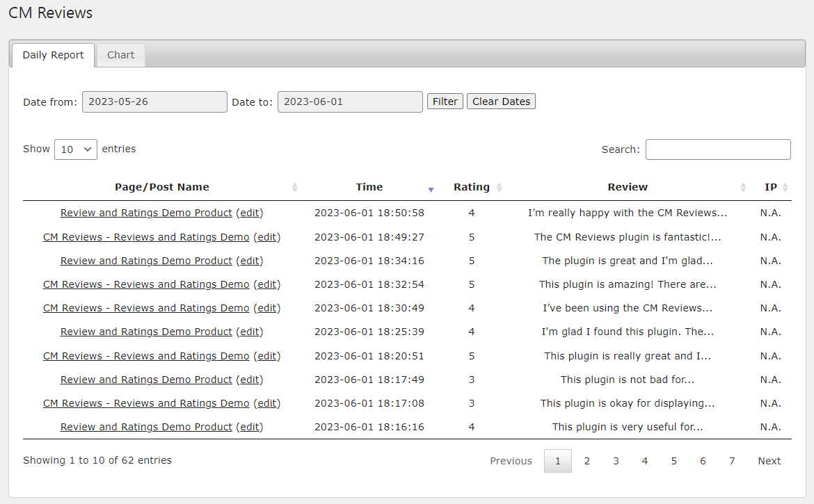The width and height of the screenshot is (814, 504).
Task: Switch to the Daily Report tab
Action: coord(53,55)
